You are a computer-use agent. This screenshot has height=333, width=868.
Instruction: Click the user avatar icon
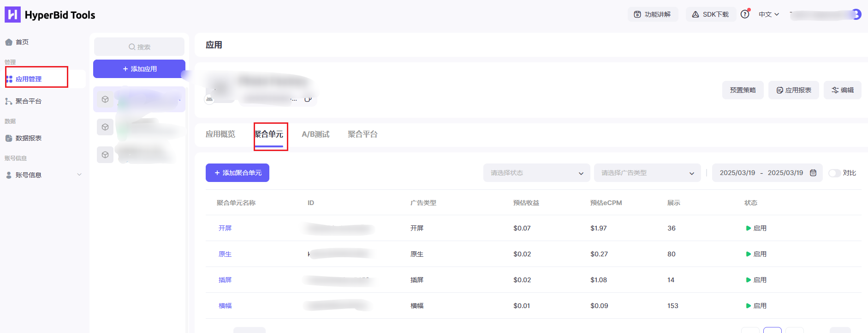point(856,14)
